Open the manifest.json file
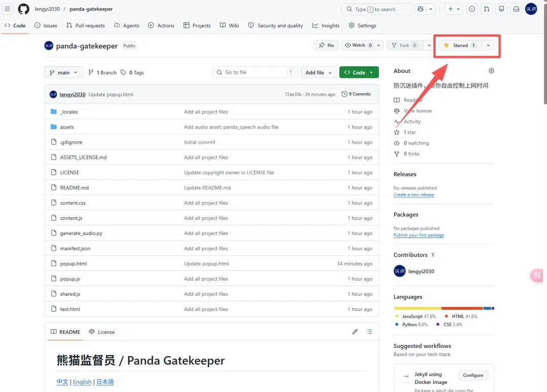 tap(75, 248)
